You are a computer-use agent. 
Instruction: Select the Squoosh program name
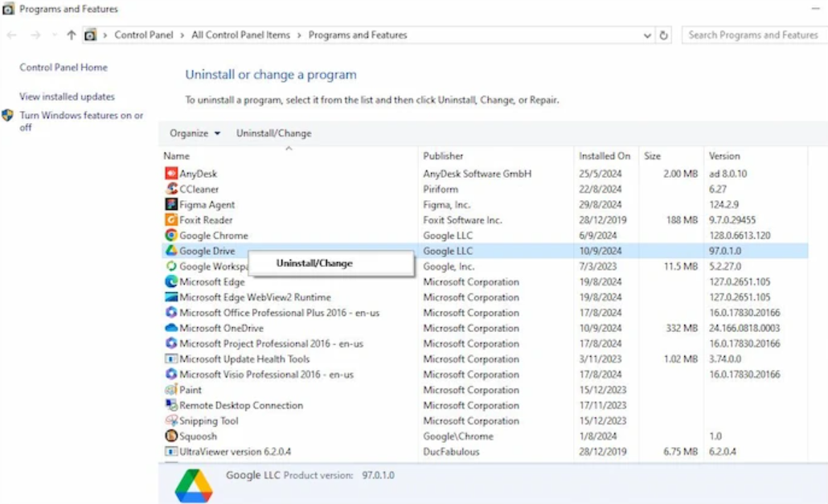pos(198,436)
